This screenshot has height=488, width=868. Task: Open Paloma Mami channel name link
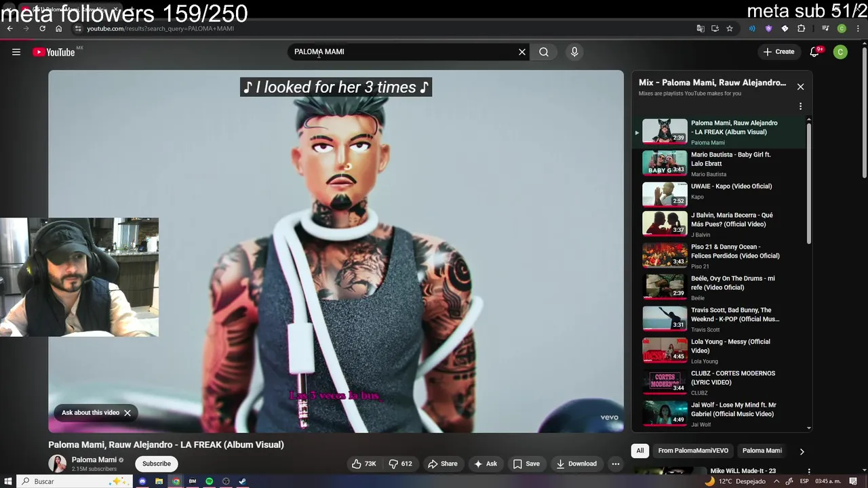coord(94,460)
